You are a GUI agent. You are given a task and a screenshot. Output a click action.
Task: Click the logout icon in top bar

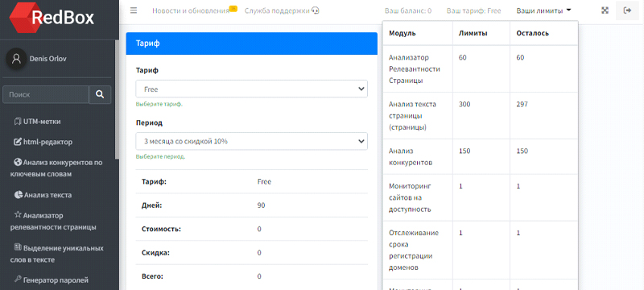[x=627, y=10]
